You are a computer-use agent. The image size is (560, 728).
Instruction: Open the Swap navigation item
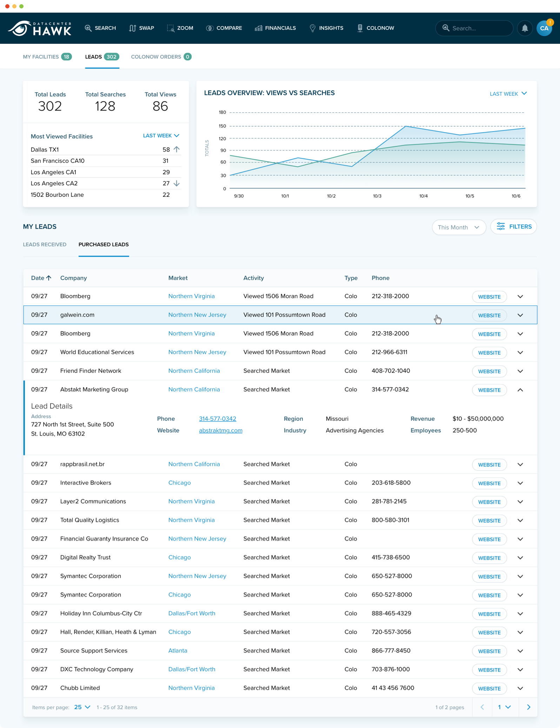[x=141, y=28]
